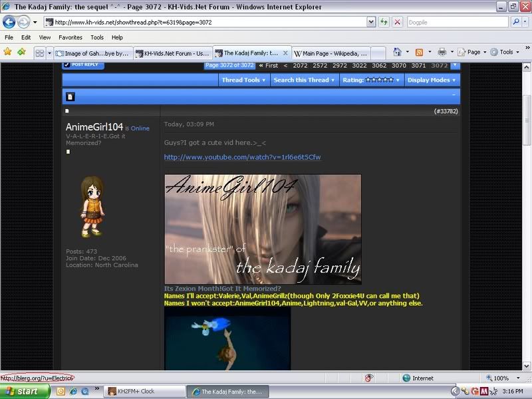Click the Dogpile search box

(x=458, y=23)
